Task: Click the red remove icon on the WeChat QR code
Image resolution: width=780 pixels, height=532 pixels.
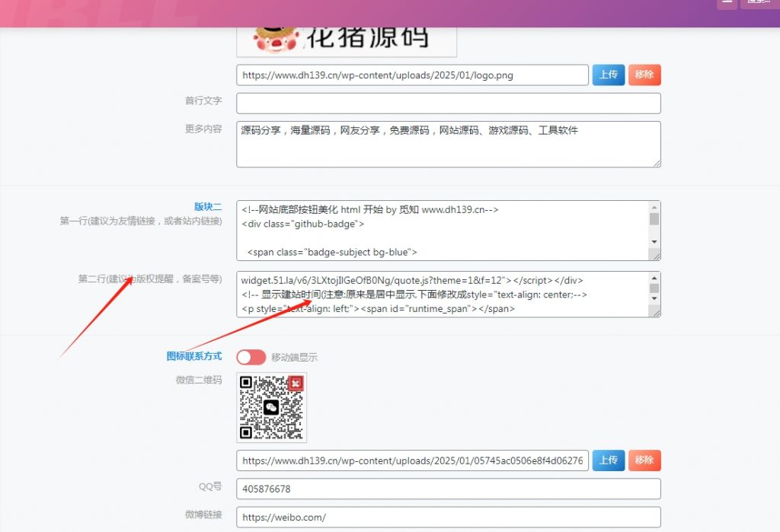Action: 296,383
